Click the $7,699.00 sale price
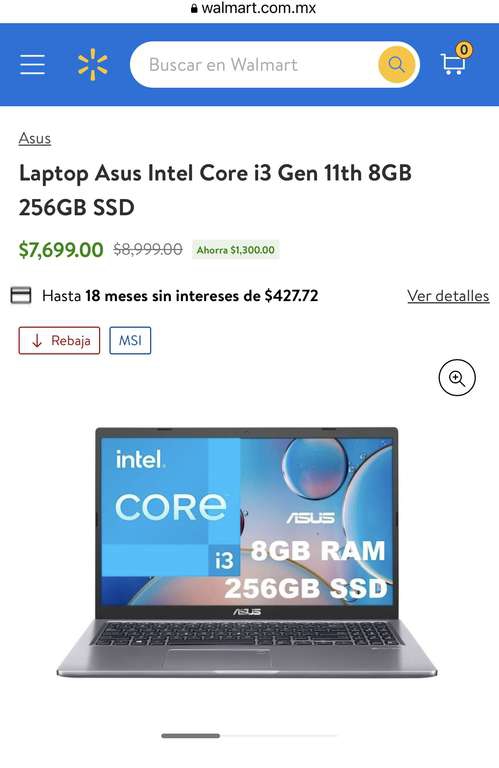The width and height of the screenshot is (499, 768). (61, 250)
